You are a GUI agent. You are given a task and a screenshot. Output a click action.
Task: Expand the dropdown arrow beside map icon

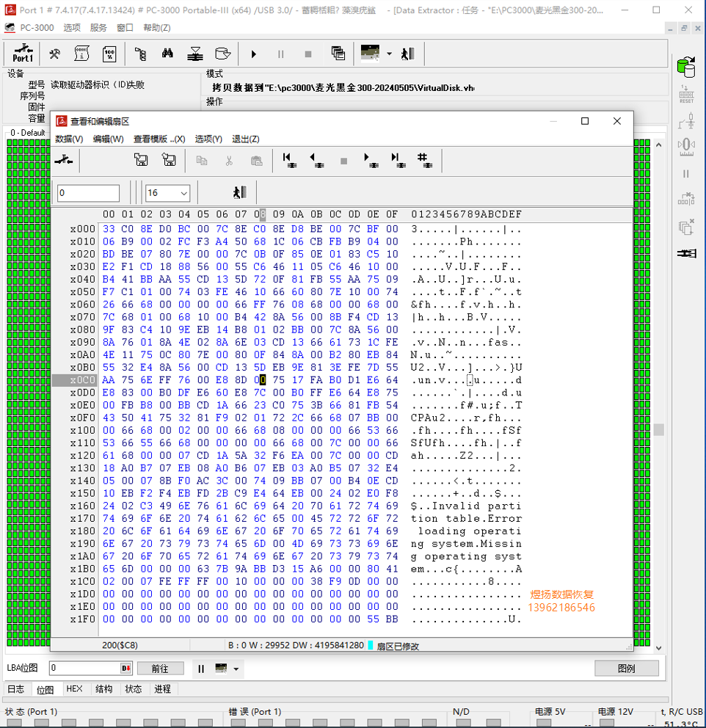coord(389,54)
